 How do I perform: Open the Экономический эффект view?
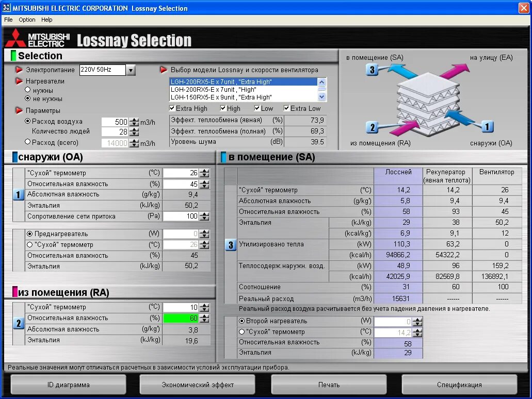198,385
